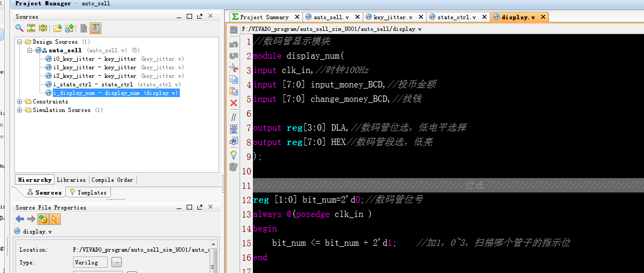Close the Sources panel
The width and height of the screenshot is (644, 273).
point(210,17)
